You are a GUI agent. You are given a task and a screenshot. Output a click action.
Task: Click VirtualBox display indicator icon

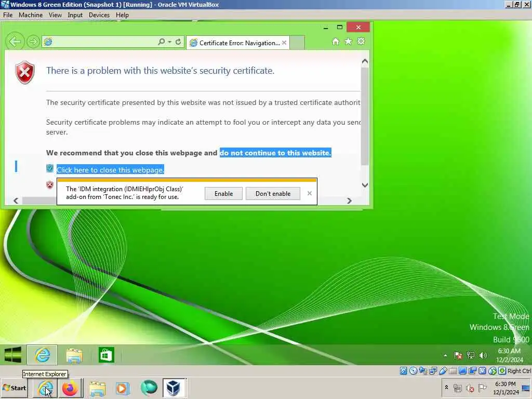pyautogui.click(x=462, y=371)
